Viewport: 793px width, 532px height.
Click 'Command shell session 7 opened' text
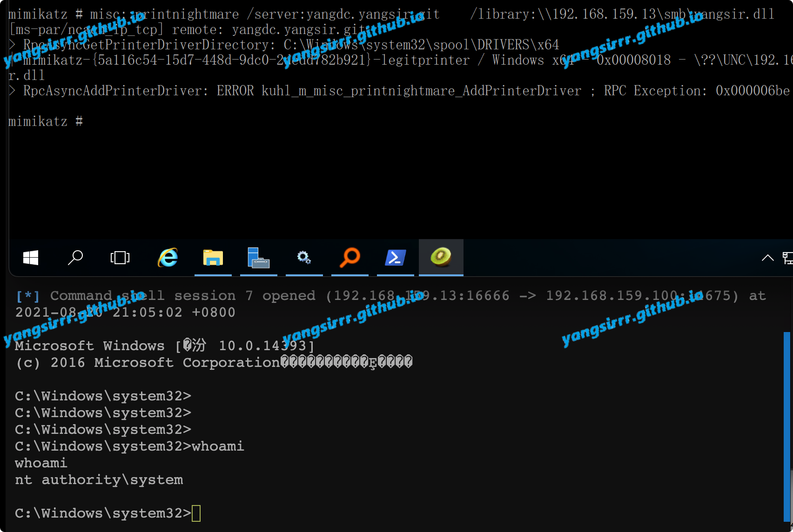(182, 296)
